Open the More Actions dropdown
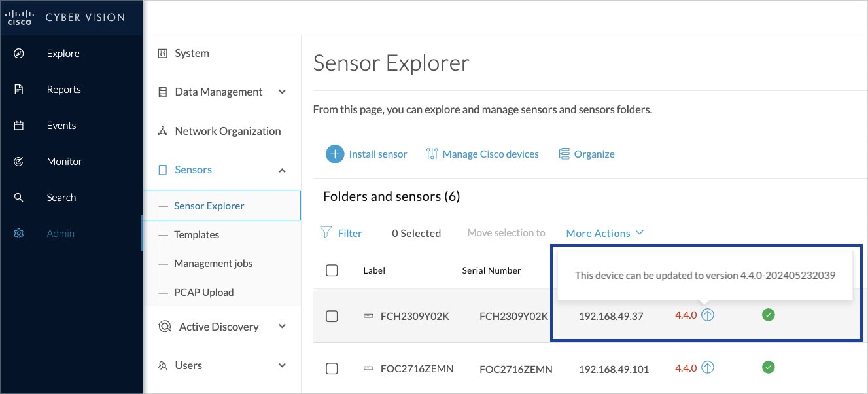The height and width of the screenshot is (394, 868). [x=605, y=233]
